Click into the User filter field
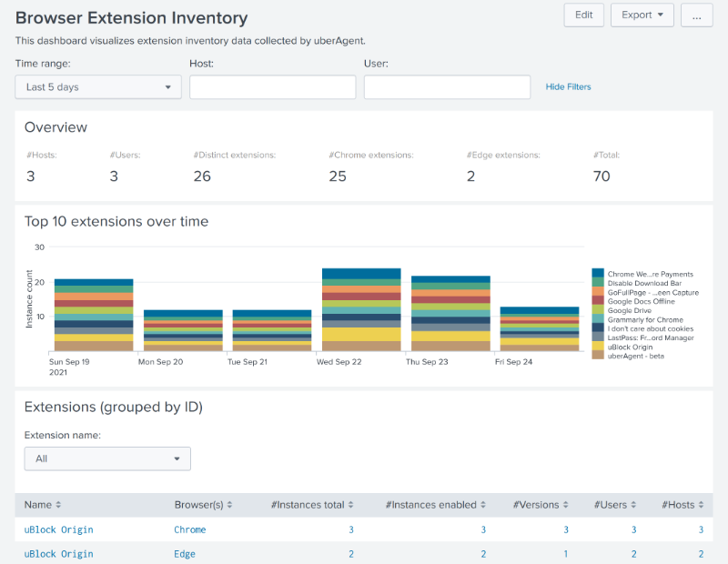The width and height of the screenshot is (728, 564). [447, 87]
